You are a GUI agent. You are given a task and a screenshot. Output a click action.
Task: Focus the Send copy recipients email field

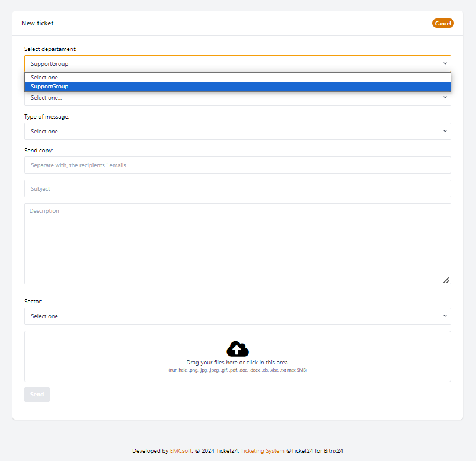coord(237,165)
